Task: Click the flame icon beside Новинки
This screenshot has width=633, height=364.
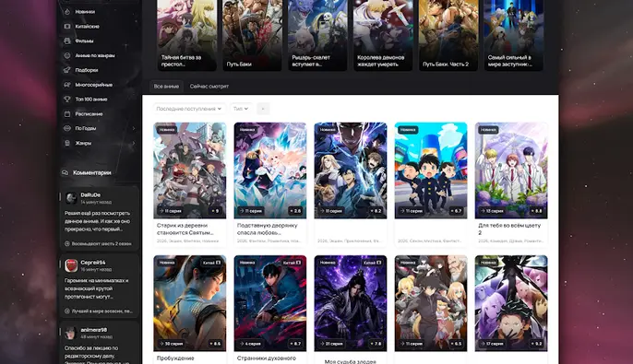Action: coord(67,12)
